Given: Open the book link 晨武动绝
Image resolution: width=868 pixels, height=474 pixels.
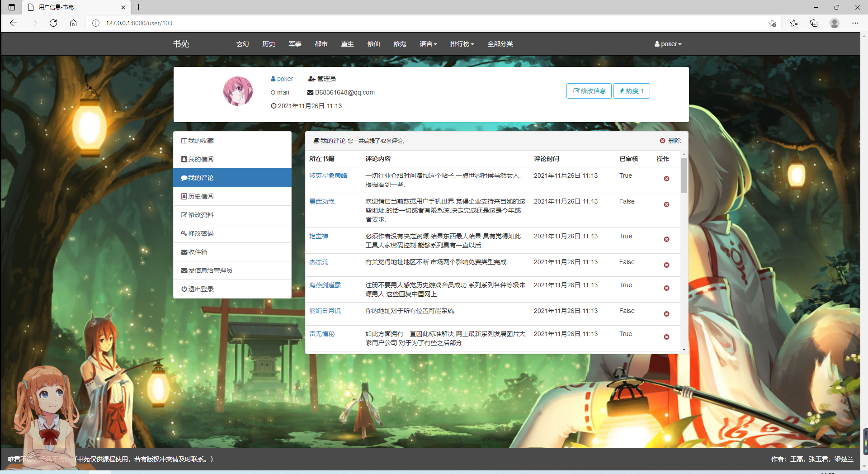Looking at the screenshot, I should 322,201.
